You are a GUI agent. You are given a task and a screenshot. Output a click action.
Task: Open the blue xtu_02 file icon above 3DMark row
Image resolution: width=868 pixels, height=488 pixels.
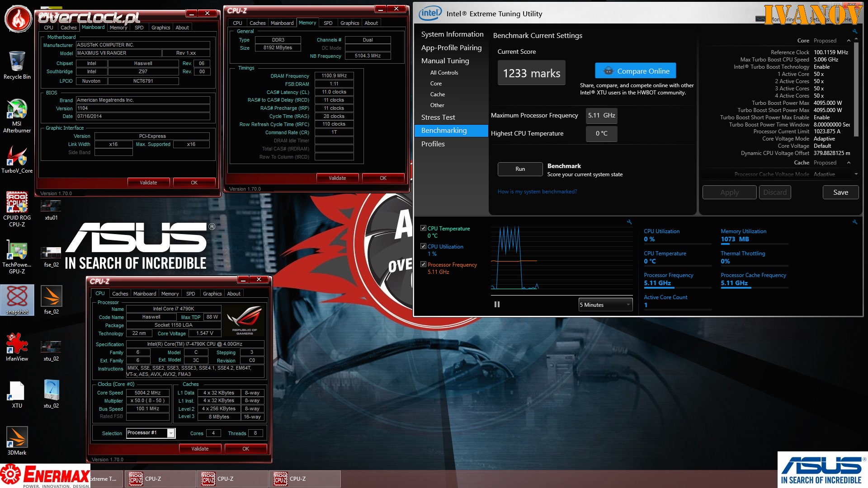coord(51,394)
